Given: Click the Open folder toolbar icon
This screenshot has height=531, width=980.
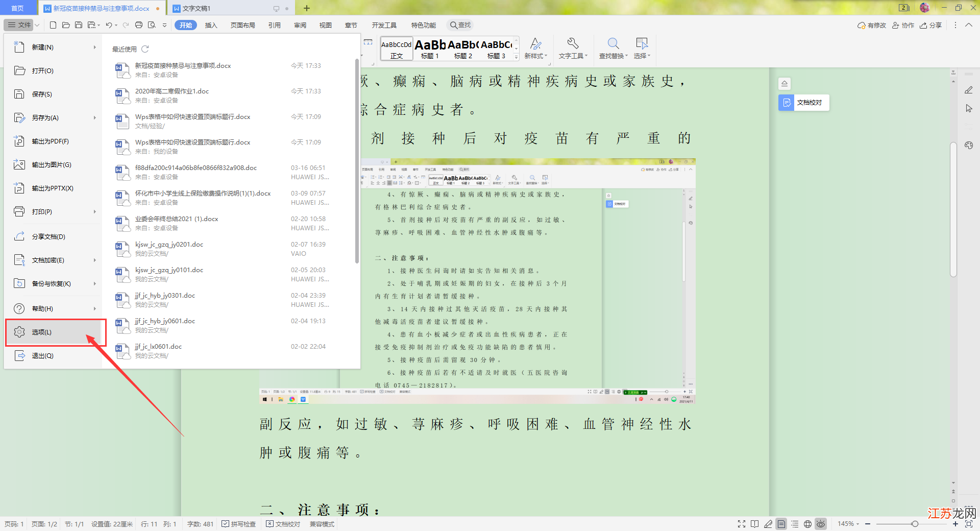Looking at the screenshot, I should pyautogui.click(x=66, y=25).
